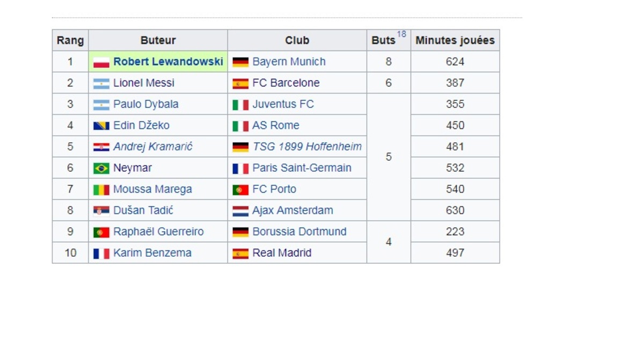Click the Italian flag beside Juventus FC

click(x=240, y=105)
